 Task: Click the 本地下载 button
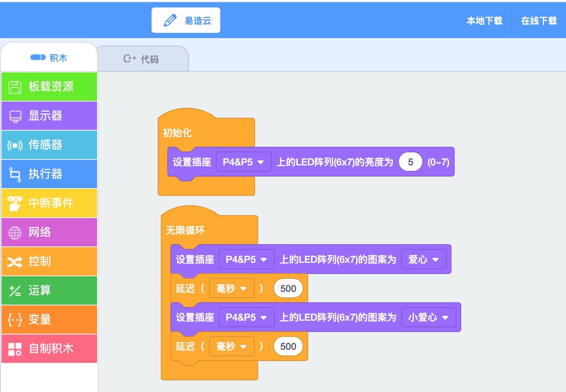pos(484,21)
